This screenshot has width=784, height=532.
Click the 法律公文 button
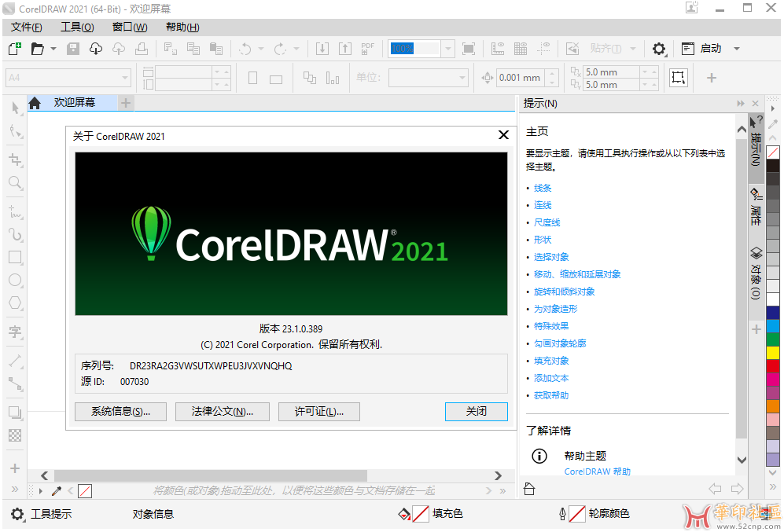click(x=222, y=412)
